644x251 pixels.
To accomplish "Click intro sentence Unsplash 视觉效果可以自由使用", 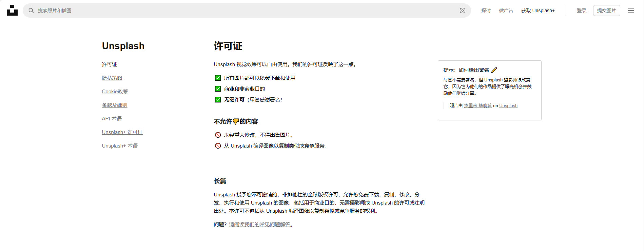I will point(286,64).
